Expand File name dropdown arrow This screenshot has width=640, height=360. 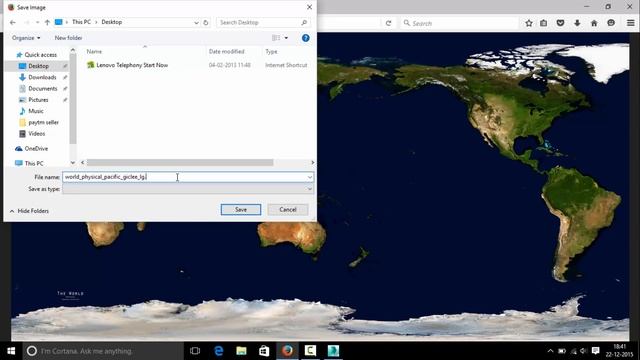click(310, 177)
